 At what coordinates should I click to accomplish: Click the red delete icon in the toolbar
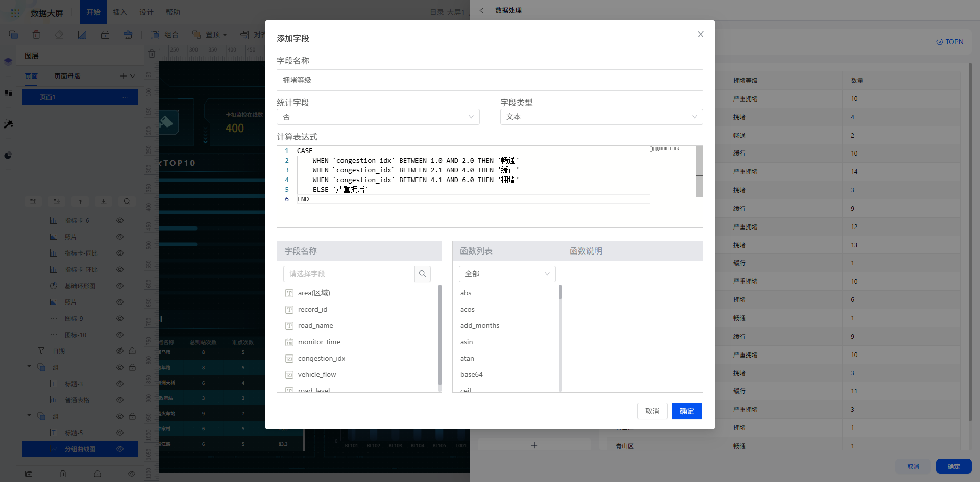[x=36, y=35]
